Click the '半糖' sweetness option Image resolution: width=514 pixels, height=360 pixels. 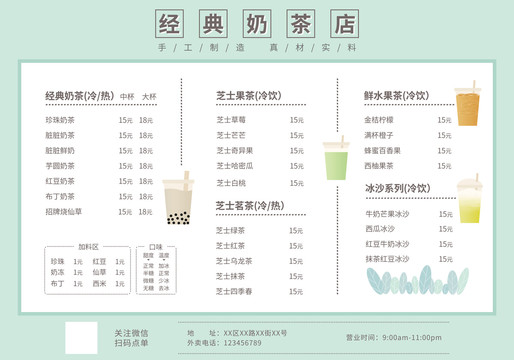point(148,273)
